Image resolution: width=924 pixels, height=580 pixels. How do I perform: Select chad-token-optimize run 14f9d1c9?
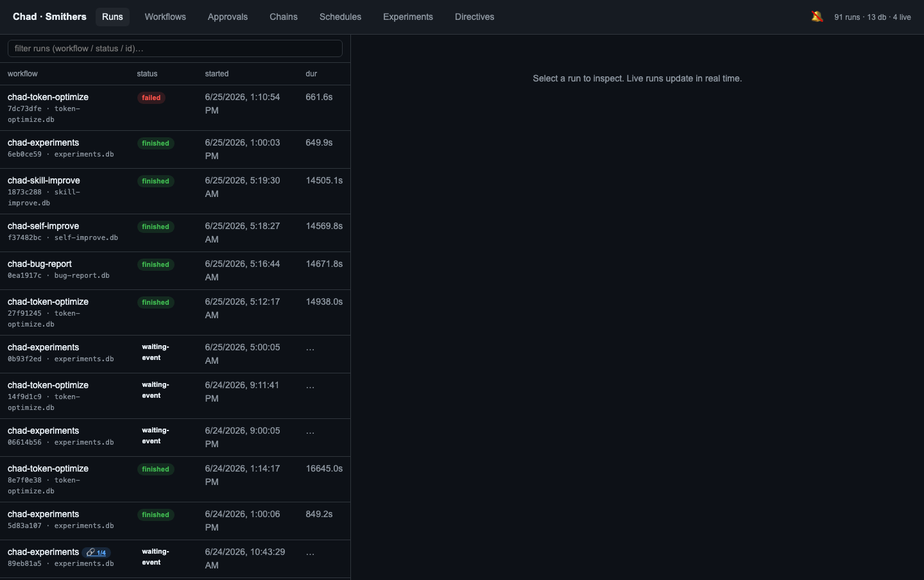175,396
